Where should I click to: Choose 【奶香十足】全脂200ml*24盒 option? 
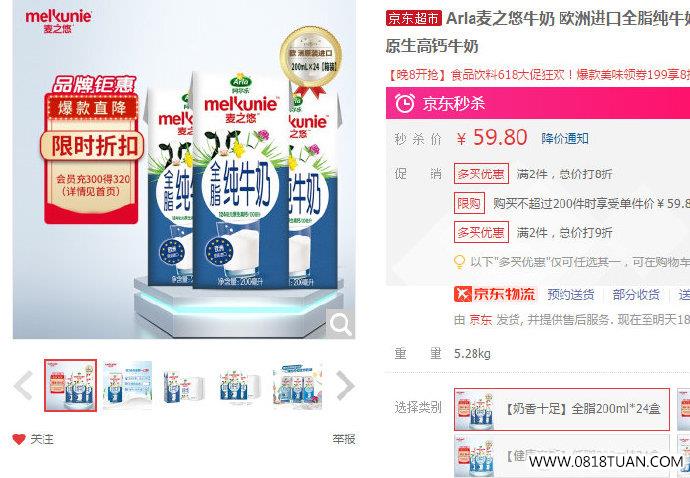562,409
